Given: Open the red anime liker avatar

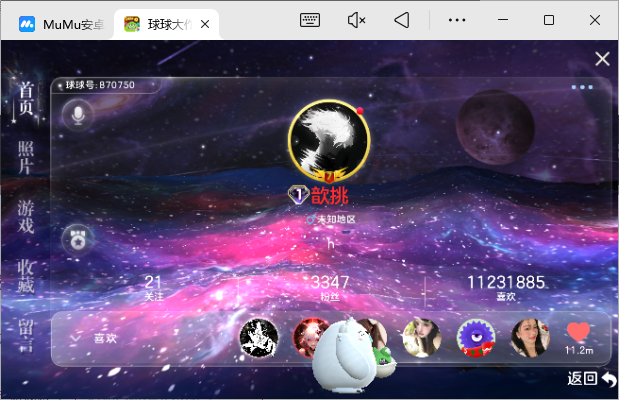Looking at the screenshot, I should pos(308,338).
